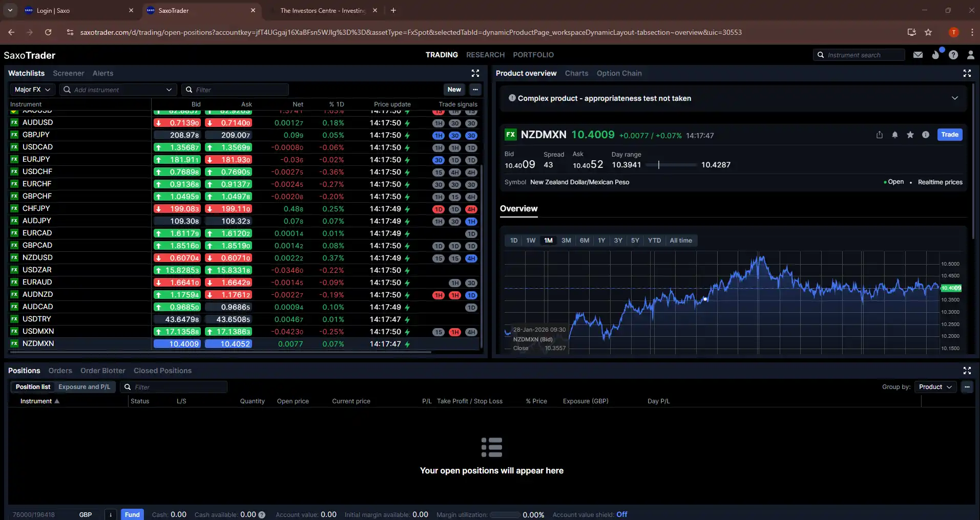
Task: Set a price alert bell for NZDMXN
Action: coord(895,135)
